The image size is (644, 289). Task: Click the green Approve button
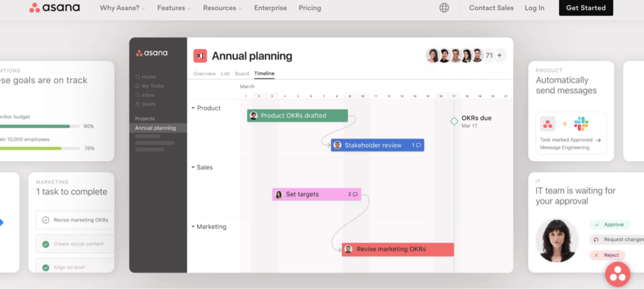[x=609, y=225]
